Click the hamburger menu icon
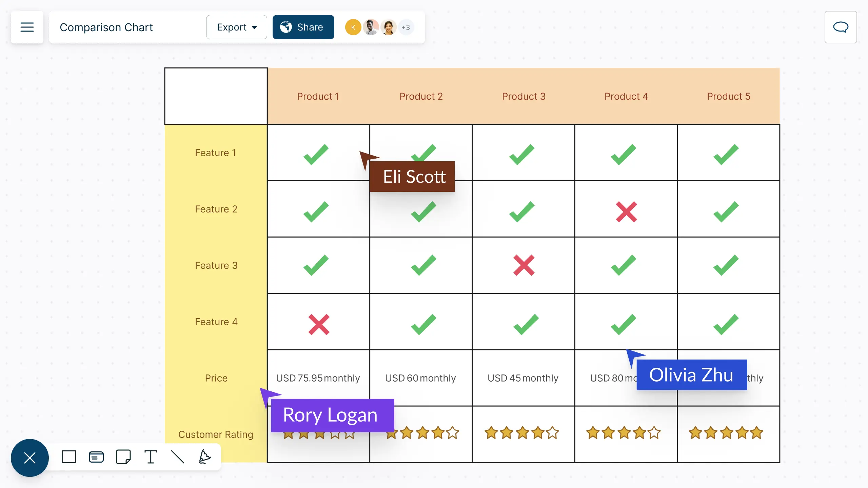The image size is (868, 488). 27,27
